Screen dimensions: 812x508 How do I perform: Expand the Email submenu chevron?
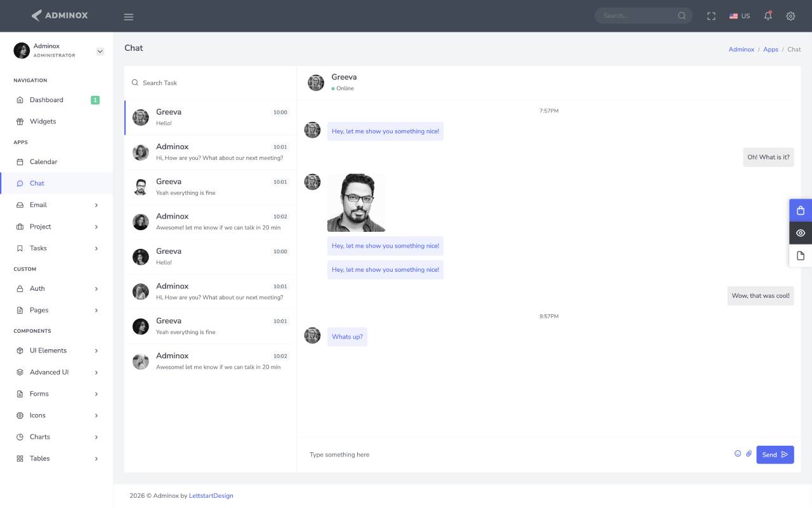tap(96, 205)
